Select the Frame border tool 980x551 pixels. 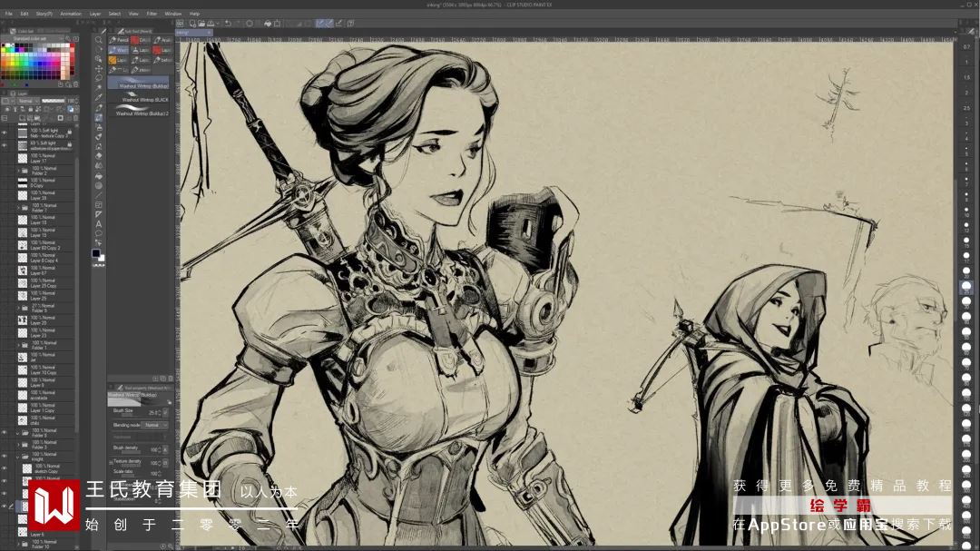(x=99, y=204)
